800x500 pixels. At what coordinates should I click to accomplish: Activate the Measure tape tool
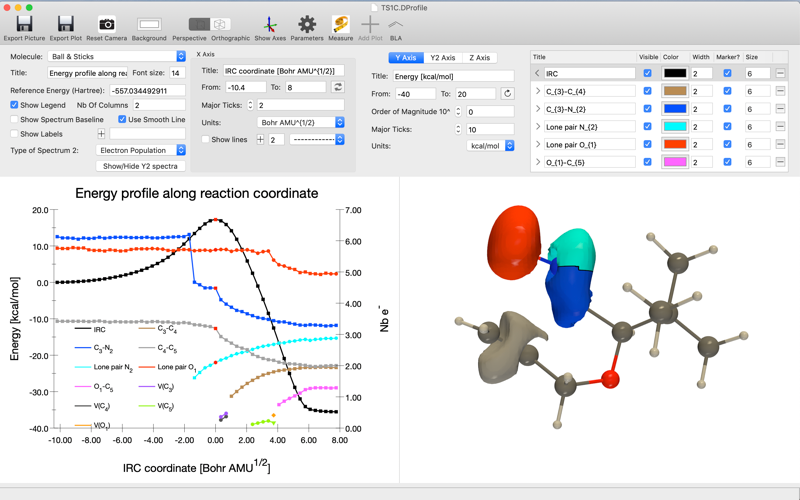coord(340,24)
